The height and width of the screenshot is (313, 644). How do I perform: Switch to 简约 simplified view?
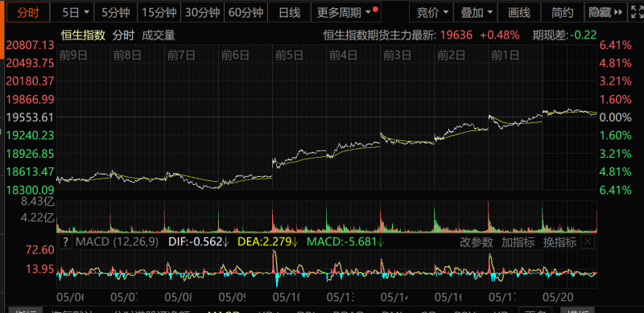(x=562, y=13)
